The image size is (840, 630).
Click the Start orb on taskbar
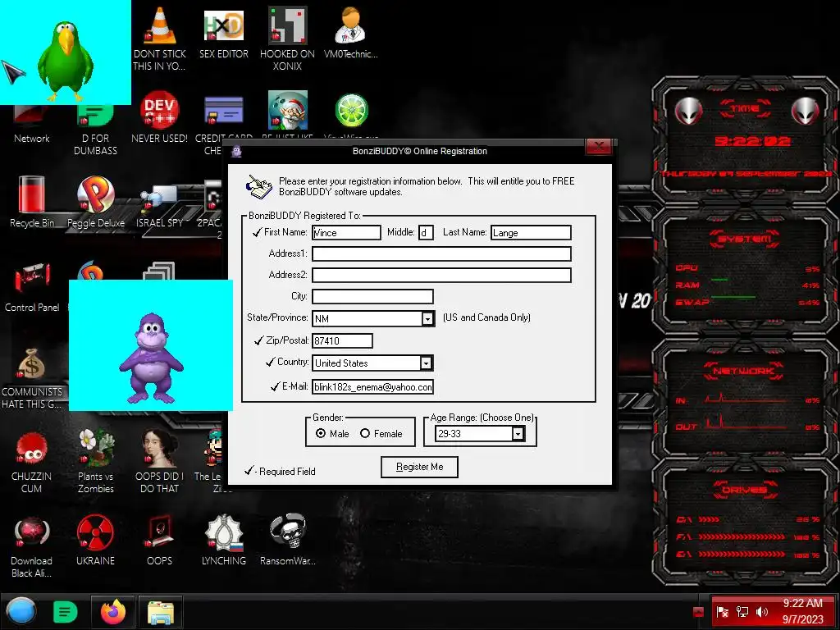pyautogui.click(x=21, y=611)
